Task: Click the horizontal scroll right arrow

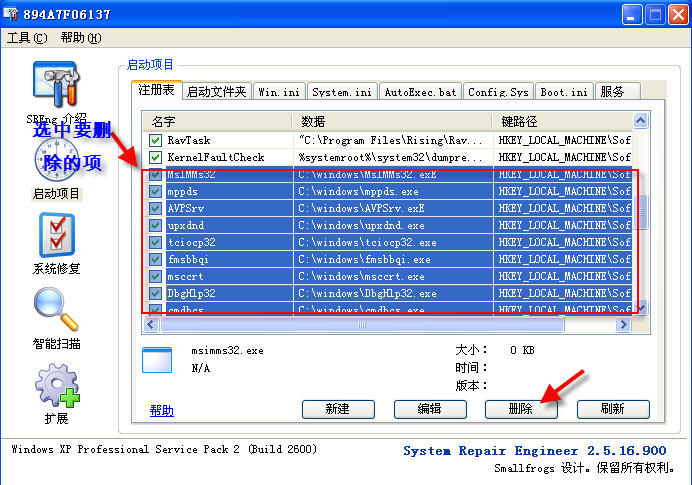Action: 623,324
